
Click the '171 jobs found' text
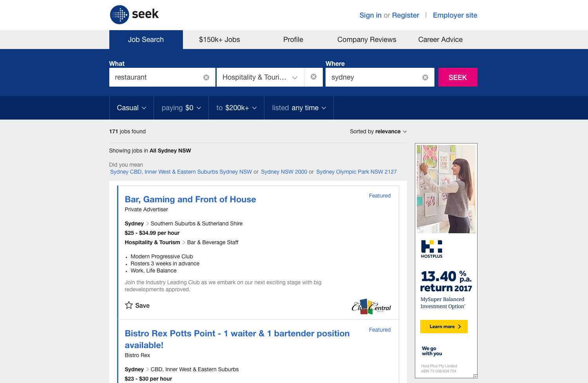pyautogui.click(x=127, y=131)
